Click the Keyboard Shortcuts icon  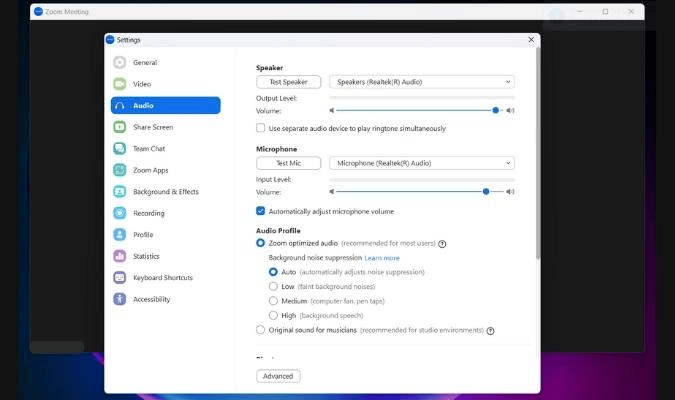coord(119,278)
